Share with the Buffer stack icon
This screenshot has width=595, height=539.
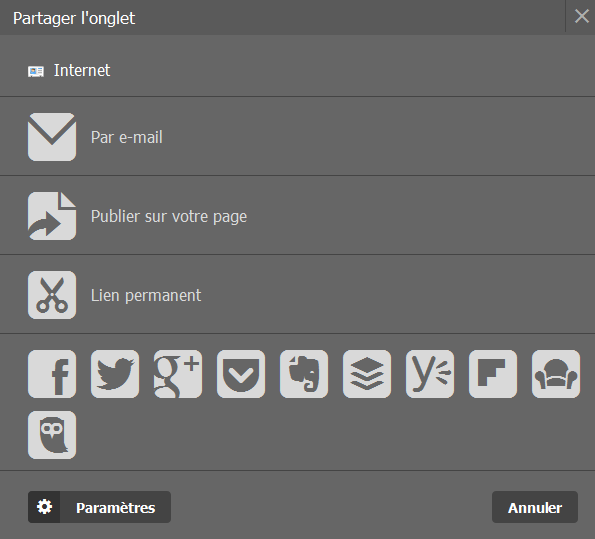pyautogui.click(x=367, y=374)
